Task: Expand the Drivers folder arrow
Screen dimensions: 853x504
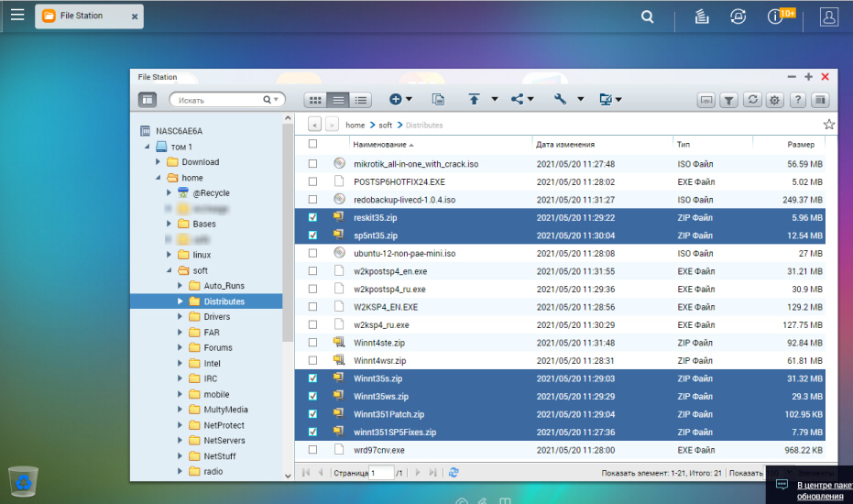Action: [180, 316]
